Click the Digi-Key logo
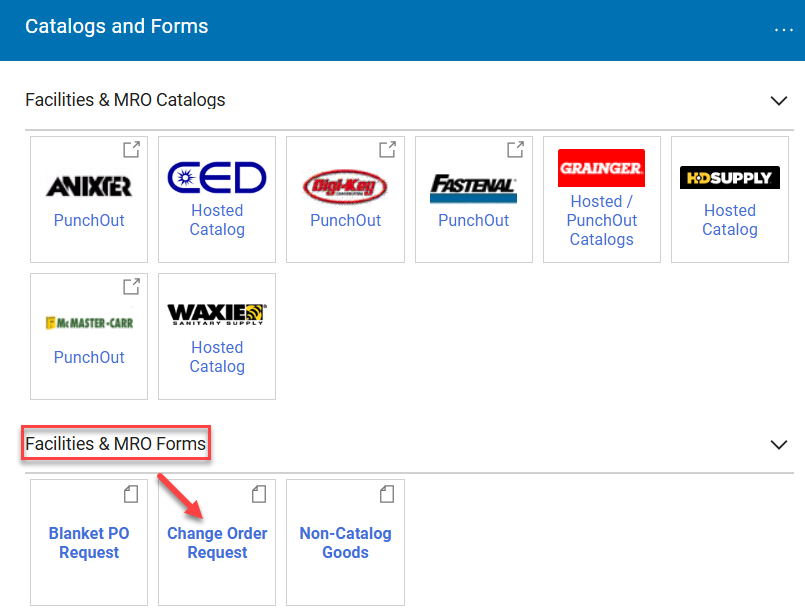 click(345, 186)
